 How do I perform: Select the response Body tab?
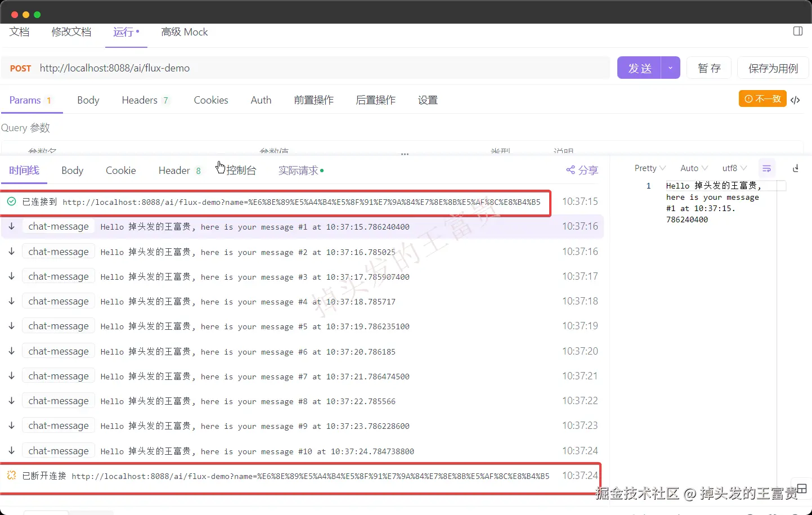72,171
